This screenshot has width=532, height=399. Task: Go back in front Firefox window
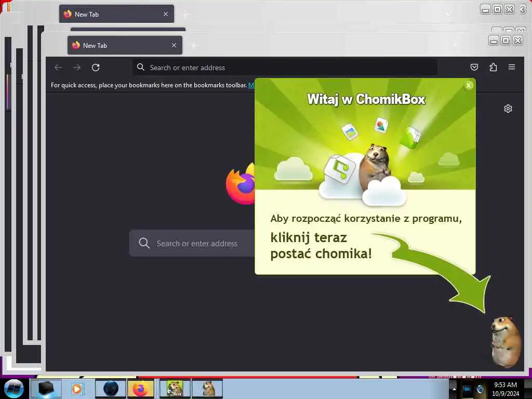58,68
